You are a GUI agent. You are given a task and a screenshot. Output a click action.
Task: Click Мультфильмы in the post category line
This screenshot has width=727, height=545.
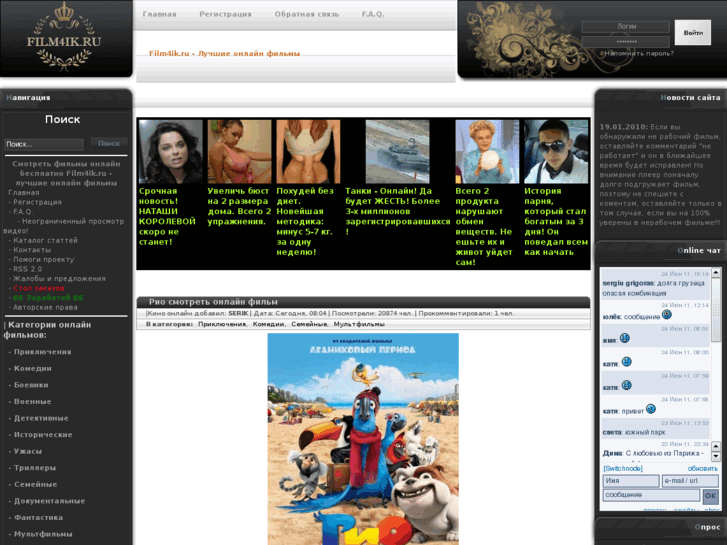point(359,324)
